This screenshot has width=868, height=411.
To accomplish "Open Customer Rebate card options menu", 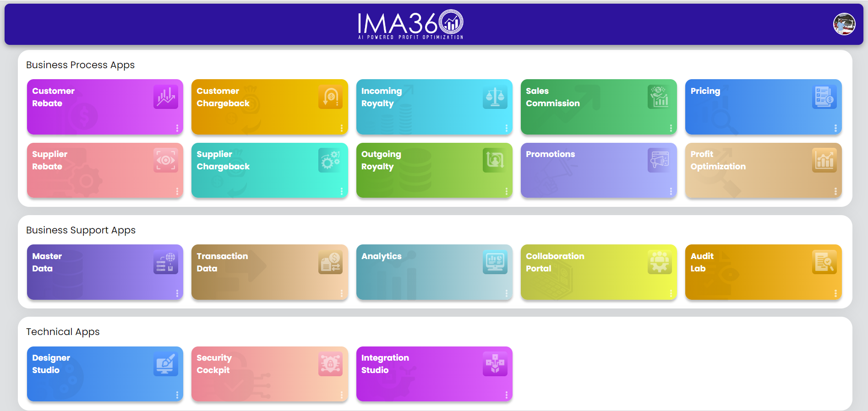I will [177, 128].
